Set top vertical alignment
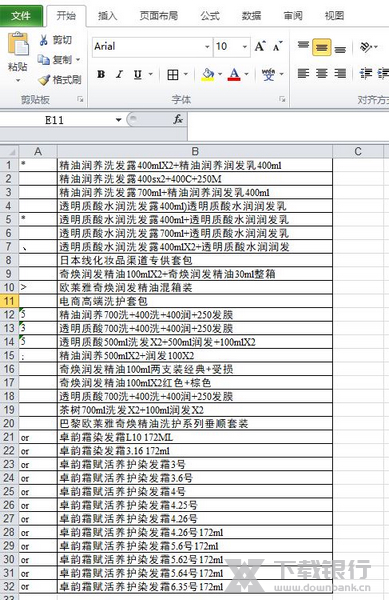Image resolution: width=389 pixels, height=600 pixels. coord(303,47)
